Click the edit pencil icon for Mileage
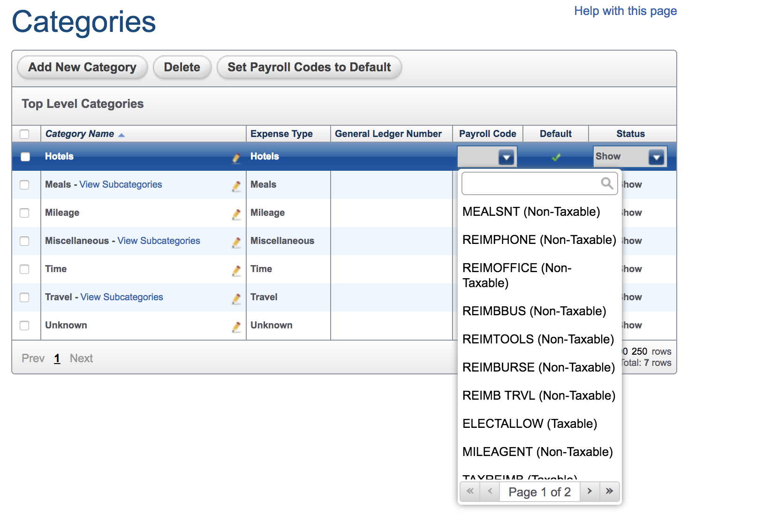This screenshot has height=532, width=771. 237,214
